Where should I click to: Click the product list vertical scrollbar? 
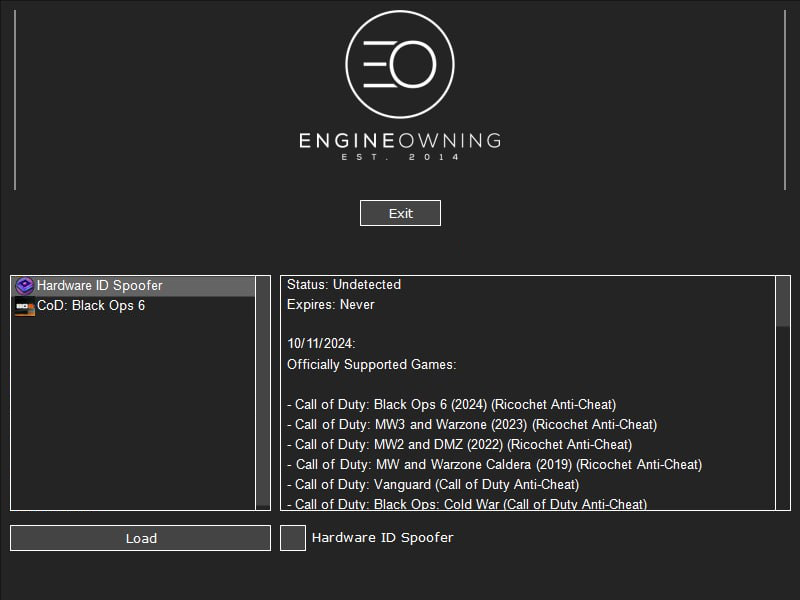tap(263, 392)
